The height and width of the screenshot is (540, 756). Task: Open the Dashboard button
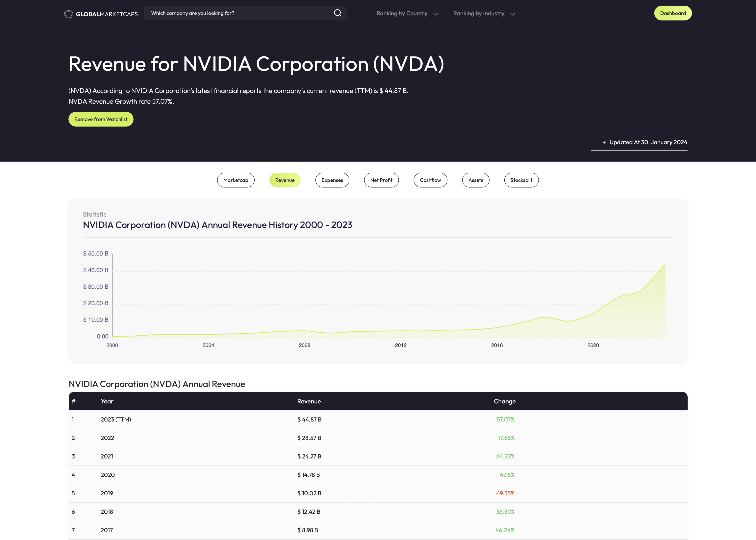672,13
